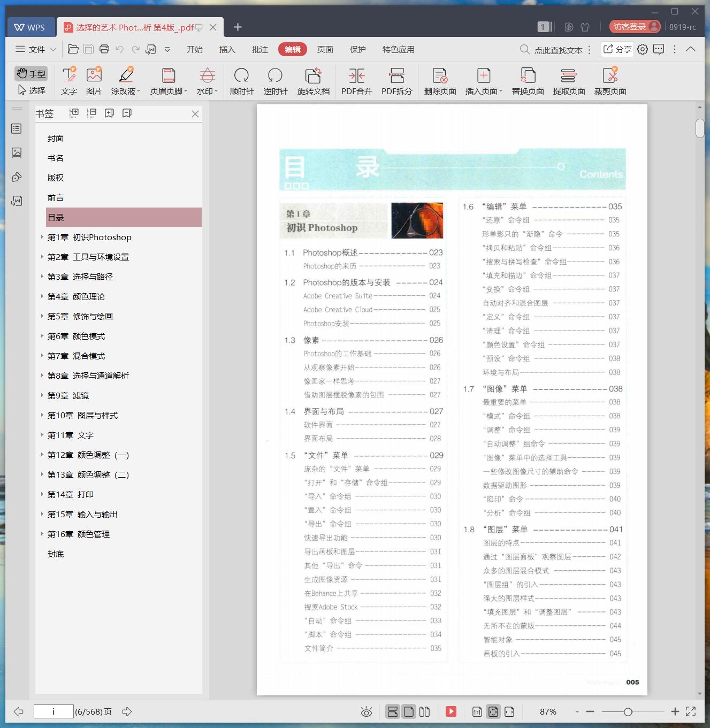Viewport: 710px width, 728px height.
Task: Click the zoom slider handle
Action: pos(628,711)
